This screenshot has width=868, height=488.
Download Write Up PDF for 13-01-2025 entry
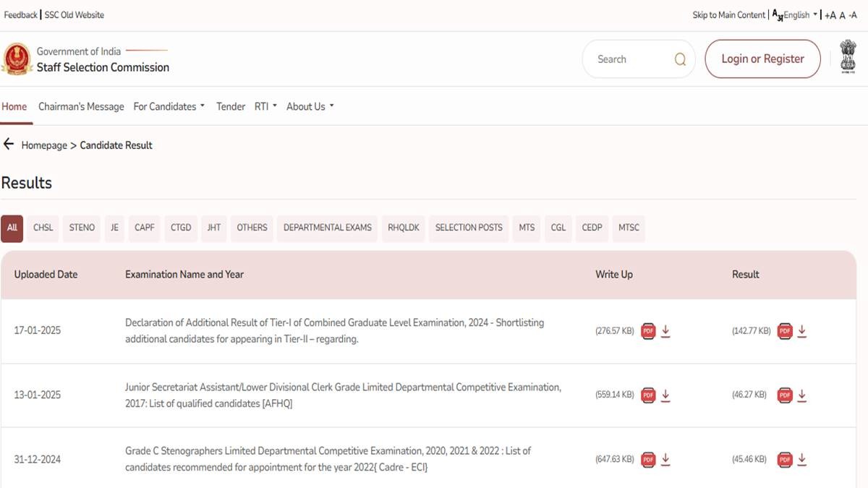(665, 395)
